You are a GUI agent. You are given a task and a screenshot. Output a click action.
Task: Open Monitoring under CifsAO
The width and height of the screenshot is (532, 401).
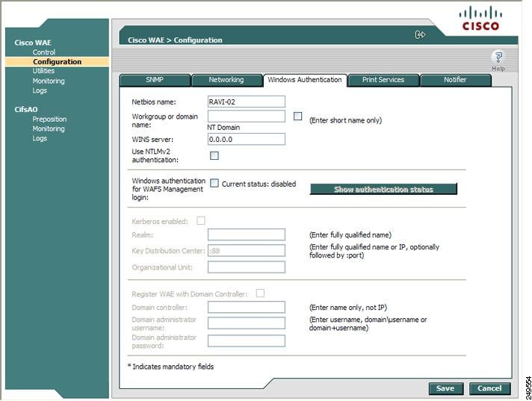click(49, 128)
